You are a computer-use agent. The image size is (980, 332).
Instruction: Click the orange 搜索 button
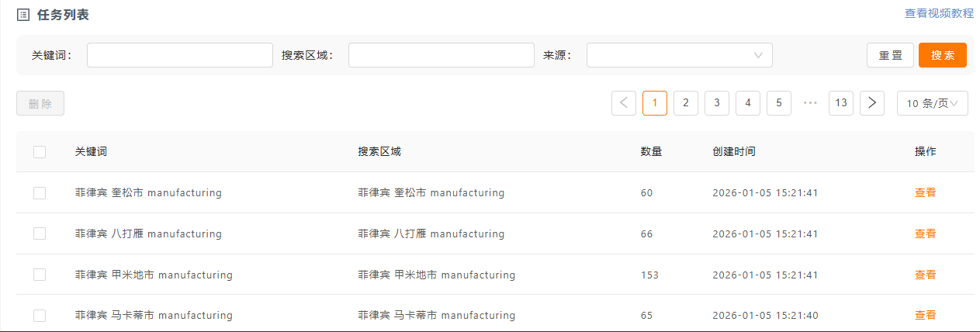click(x=942, y=55)
